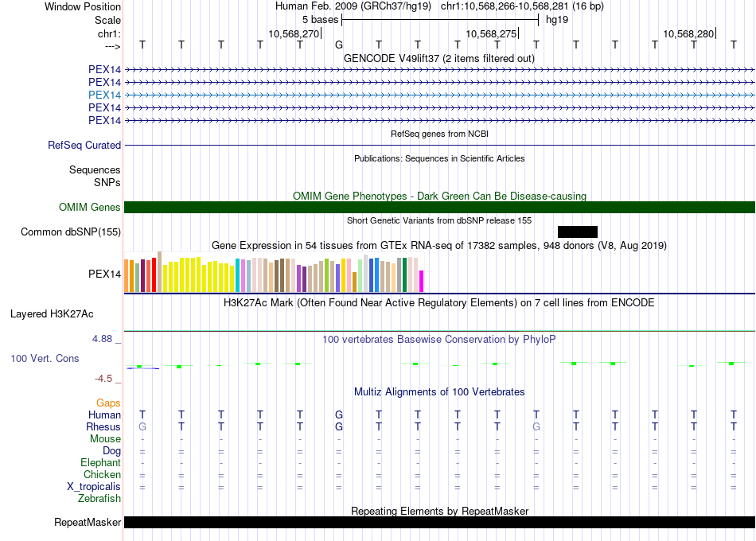Screen dimensions: 756x541
Task: Click the -4.5 PhyloP lower limit value
Action: pyautogui.click(x=103, y=379)
